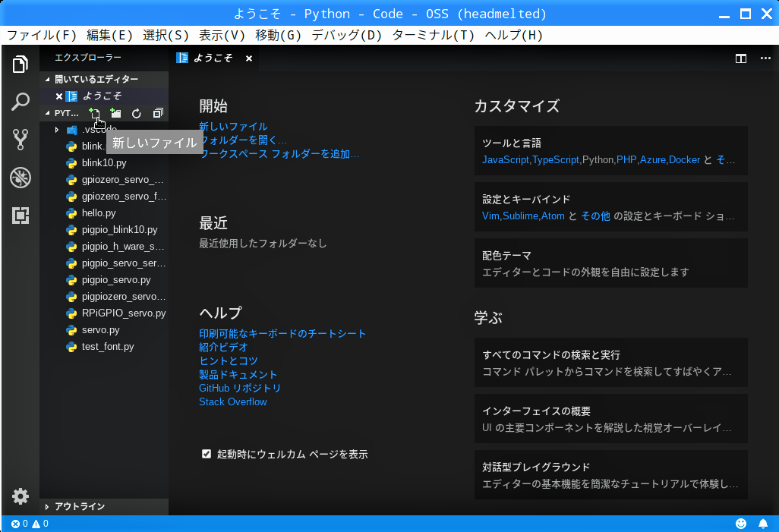Open the Source Control view
The image size is (779, 532).
tap(20, 140)
